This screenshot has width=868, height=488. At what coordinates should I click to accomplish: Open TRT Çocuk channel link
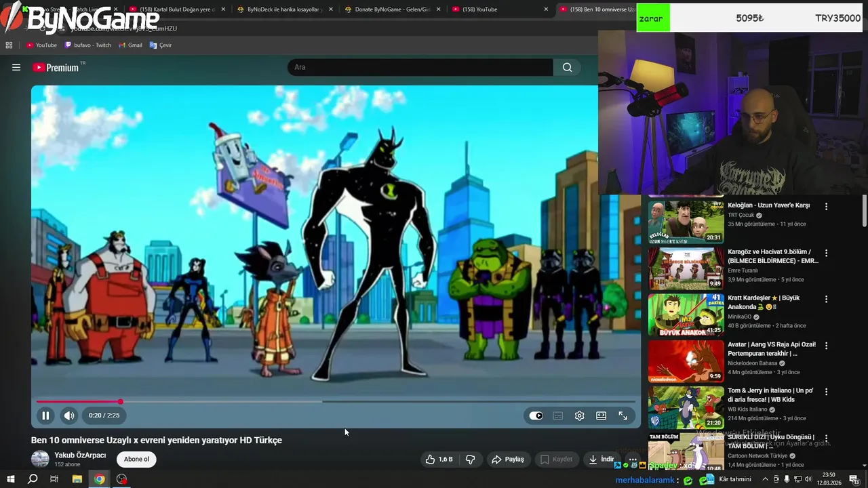(741, 216)
